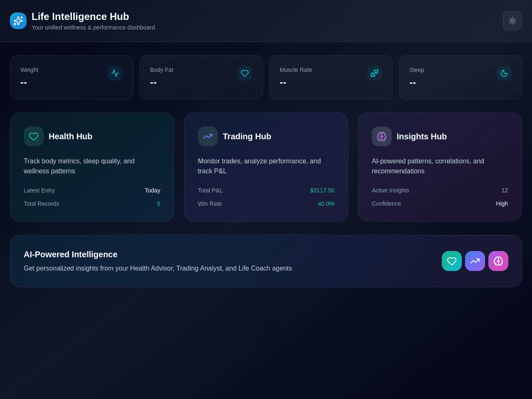This screenshot has height=399, width=532.
Task: Click the Active Insights label
Action: pos(390,190)
